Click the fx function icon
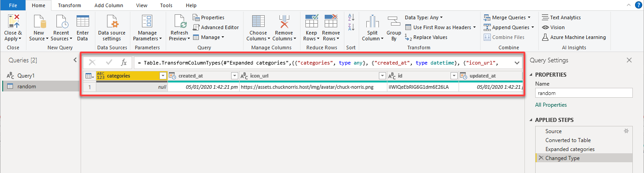The height and width of the screenshot is (173, 644). (124, 63)
